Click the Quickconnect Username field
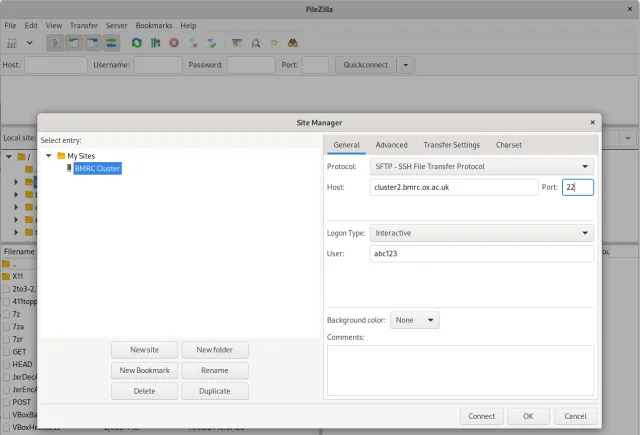 (x=158, y=65)
